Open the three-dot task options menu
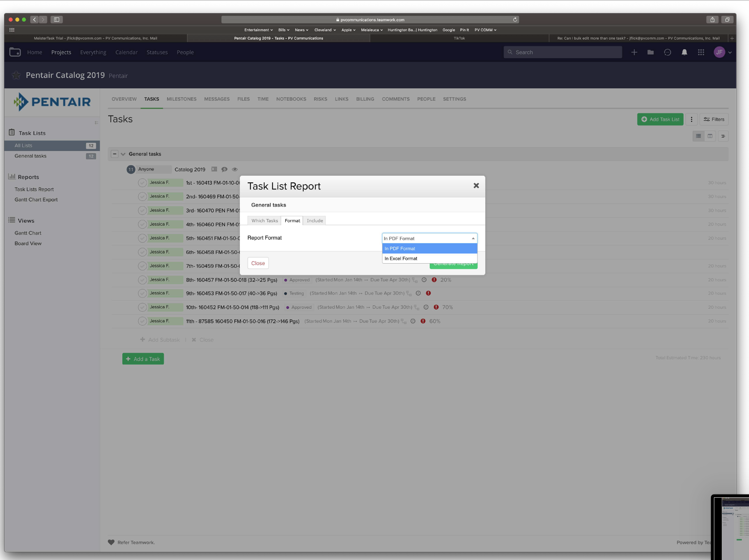The image size is (749, 560). (x=691, y=119)
